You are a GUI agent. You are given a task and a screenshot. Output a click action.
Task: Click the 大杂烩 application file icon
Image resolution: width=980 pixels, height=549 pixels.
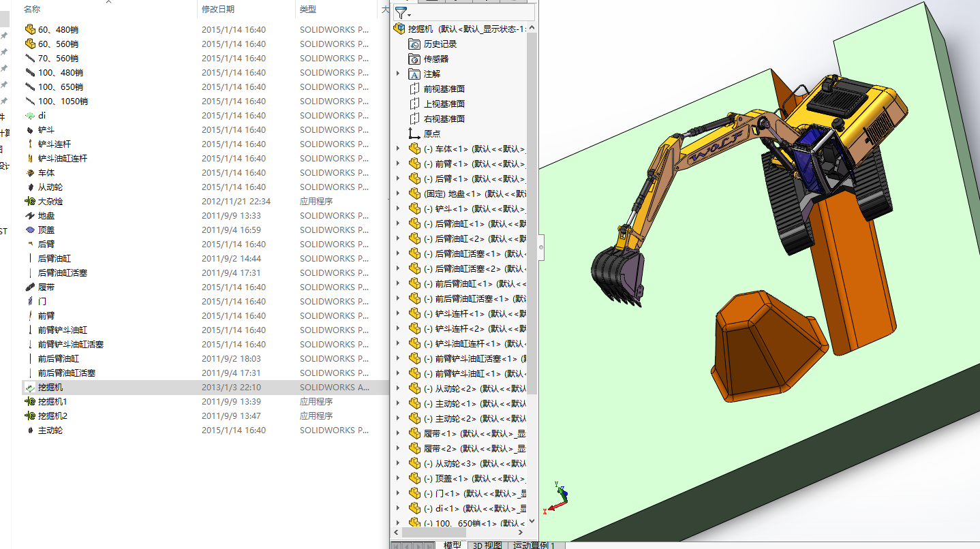[29, 201]
